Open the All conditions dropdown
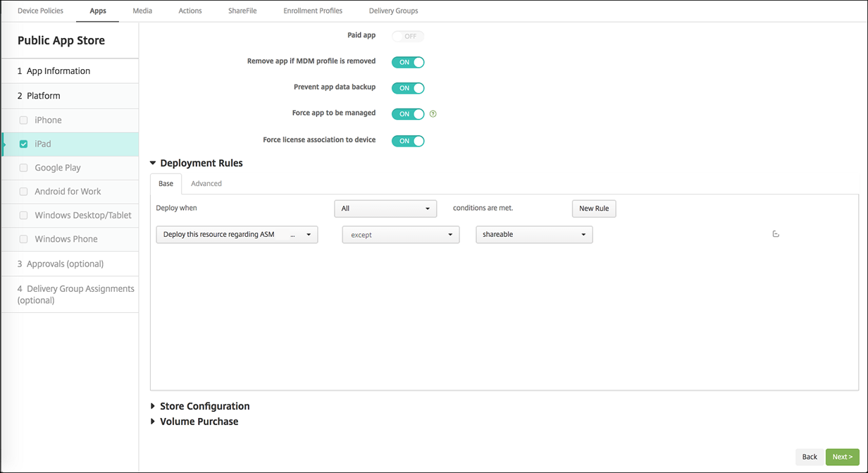The height and width of the screenshot is (473, 868). point(385,209)
